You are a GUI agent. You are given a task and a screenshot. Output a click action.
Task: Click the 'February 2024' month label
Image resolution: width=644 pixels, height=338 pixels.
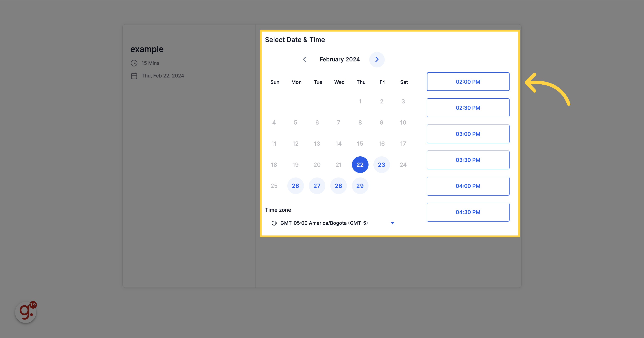[340, 59]
